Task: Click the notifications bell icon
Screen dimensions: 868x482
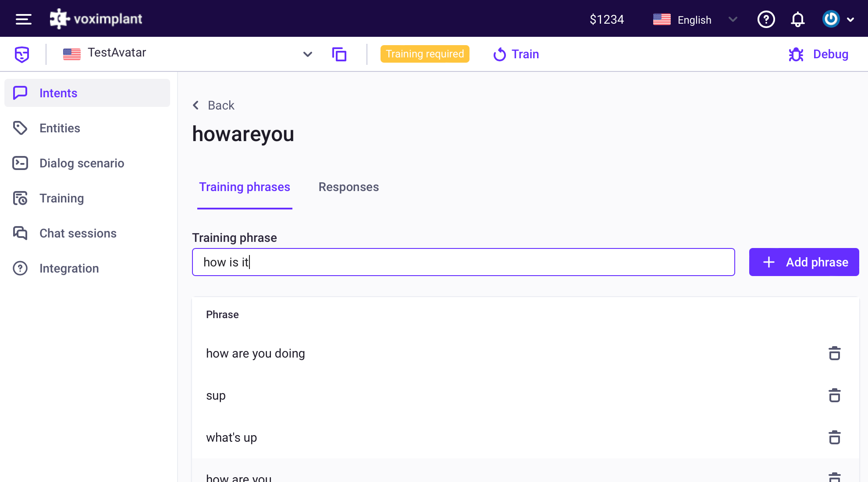Action: [x=799, y=19]
